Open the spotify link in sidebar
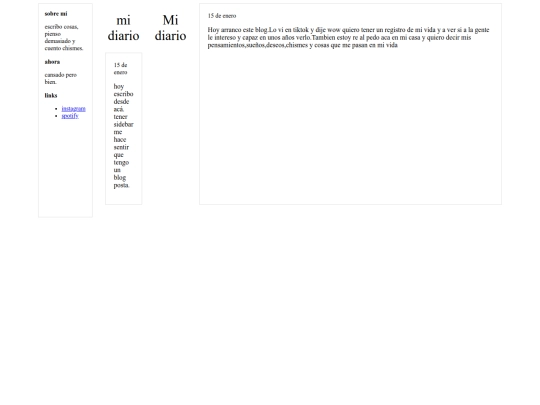 coord(70,116)
